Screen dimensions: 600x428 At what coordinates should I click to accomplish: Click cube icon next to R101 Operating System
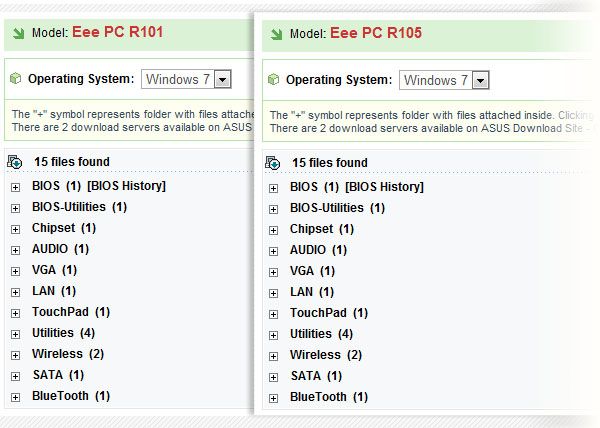click(16, 79)
